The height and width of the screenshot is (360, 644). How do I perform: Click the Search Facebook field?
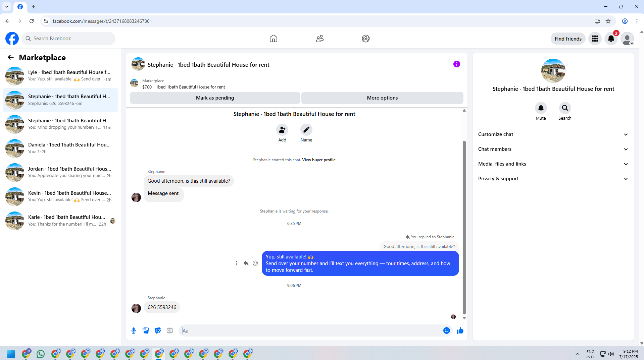(68, 39)
